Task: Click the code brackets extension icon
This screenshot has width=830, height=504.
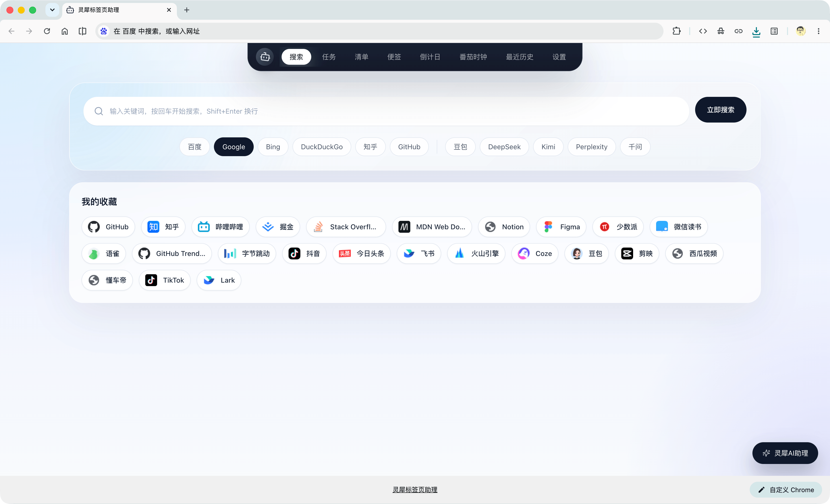Action: [x=703, y=31]
